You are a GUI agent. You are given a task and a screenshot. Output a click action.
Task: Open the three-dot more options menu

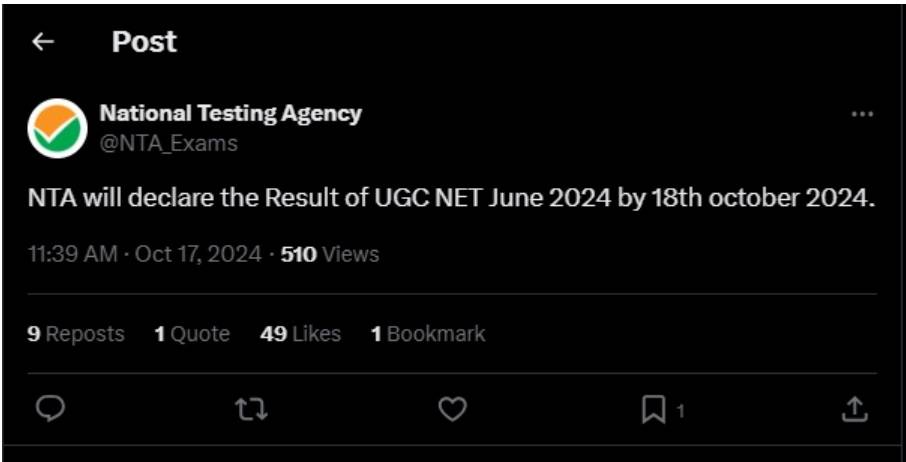pos(862,114)
